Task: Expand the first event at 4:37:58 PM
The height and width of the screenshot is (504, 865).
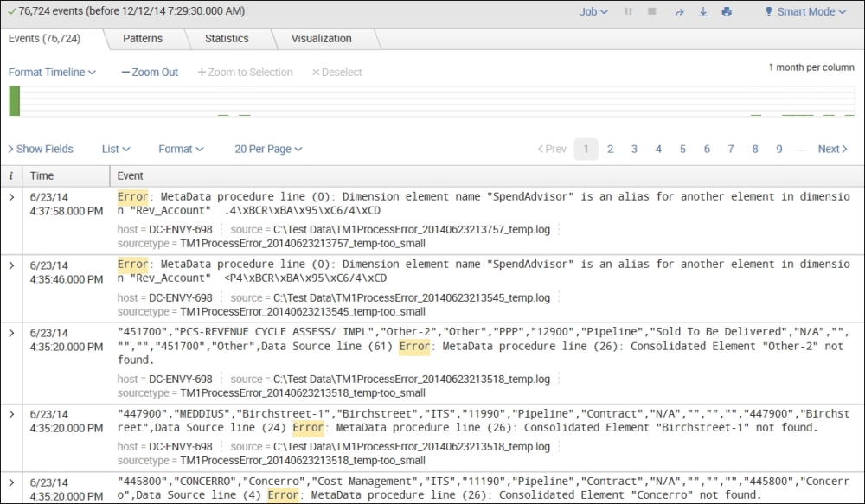Action: [11, 197]
